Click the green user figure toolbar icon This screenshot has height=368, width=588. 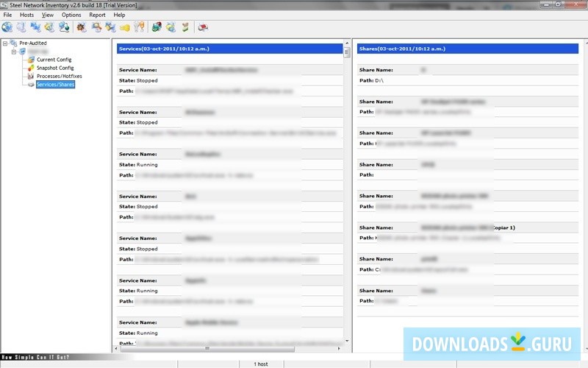185,27
